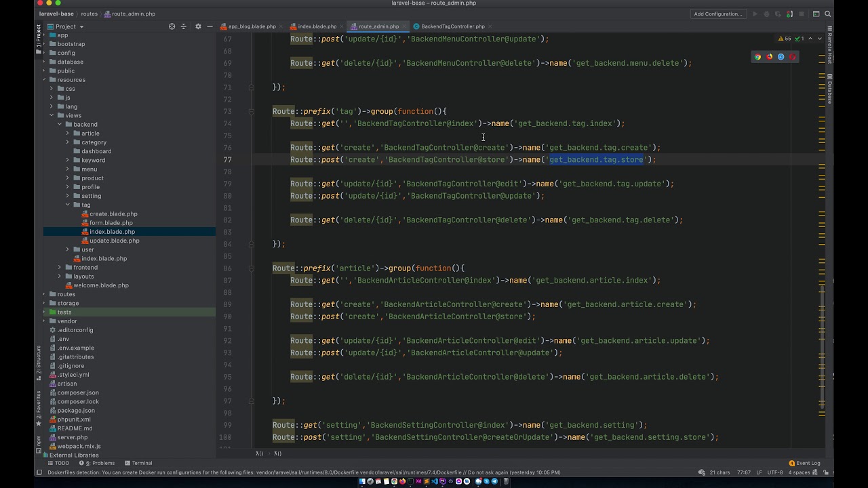868x488 pixels.
Task: Change 4 spaces indent setting
Action: [x=799, y=472]
